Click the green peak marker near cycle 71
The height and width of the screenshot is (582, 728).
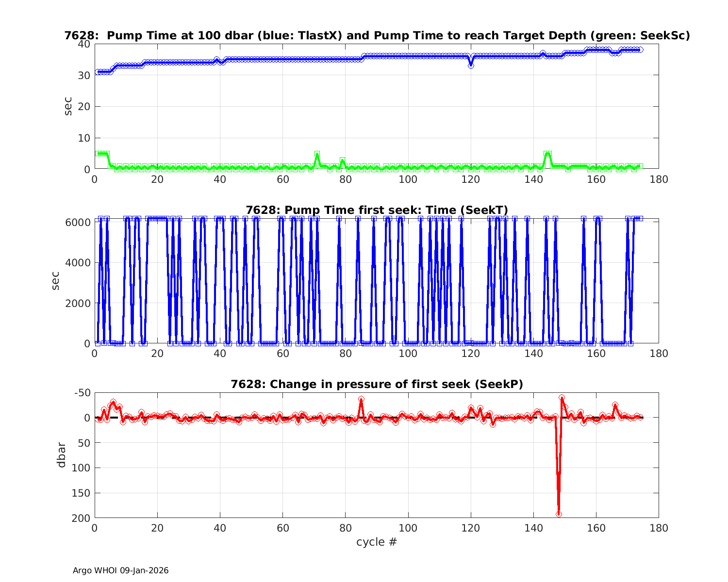pos(317,154)
